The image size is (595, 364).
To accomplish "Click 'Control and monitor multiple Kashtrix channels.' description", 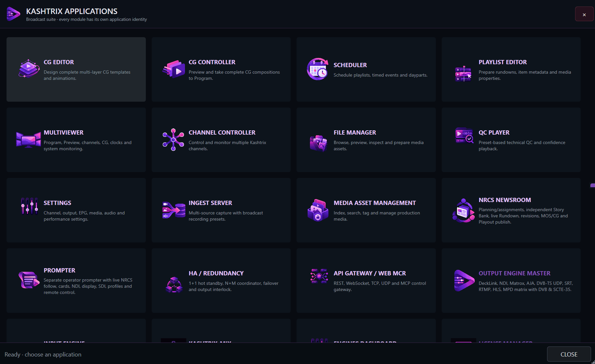I will point(227,145).
